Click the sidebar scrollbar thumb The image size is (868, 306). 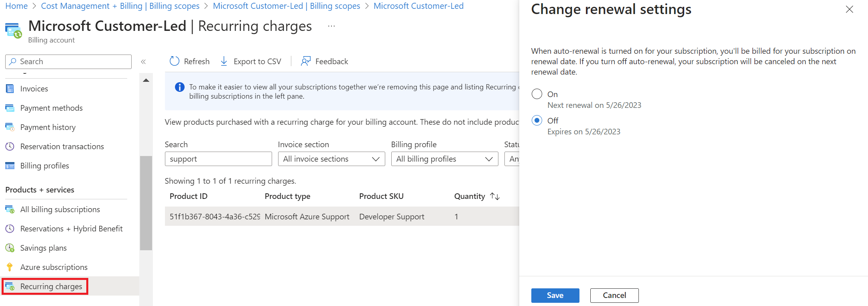(146, 203)
